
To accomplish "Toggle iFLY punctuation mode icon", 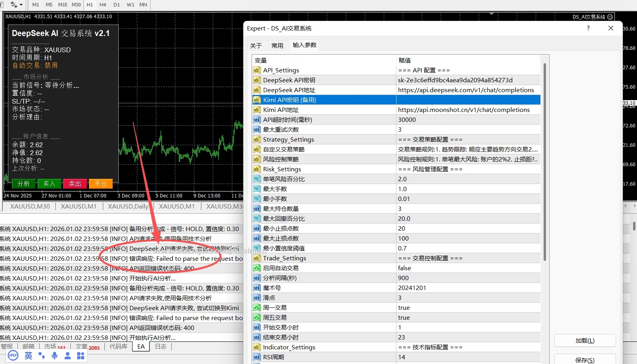I will [42, 356].
